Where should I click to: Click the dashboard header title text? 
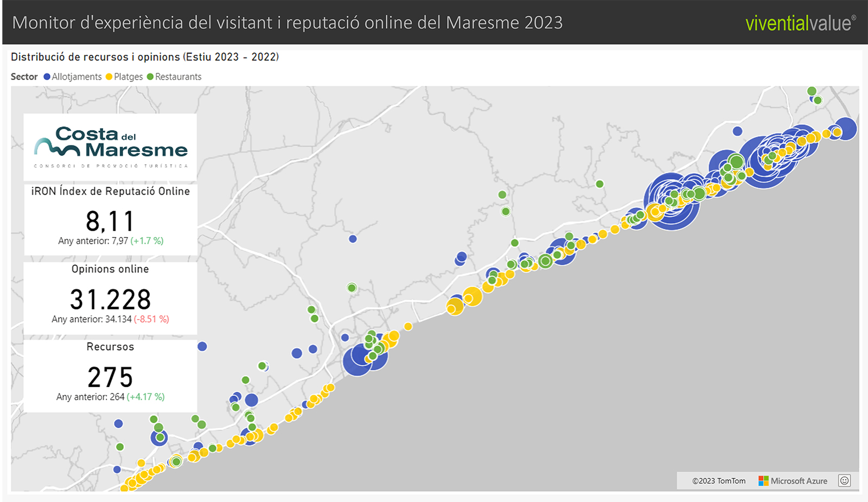point(288,23)
